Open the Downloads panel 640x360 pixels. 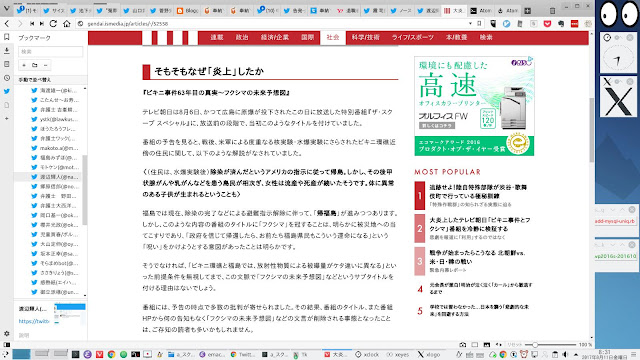7,51
